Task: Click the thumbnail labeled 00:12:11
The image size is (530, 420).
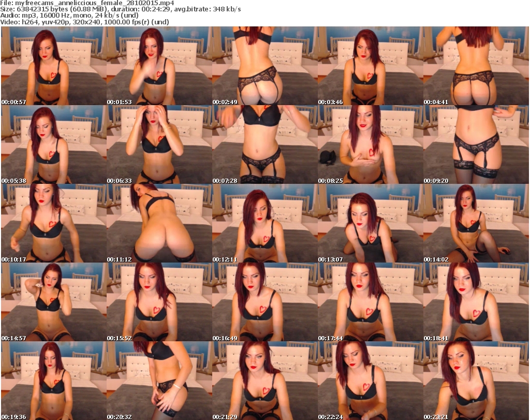Action: point(264,224)
